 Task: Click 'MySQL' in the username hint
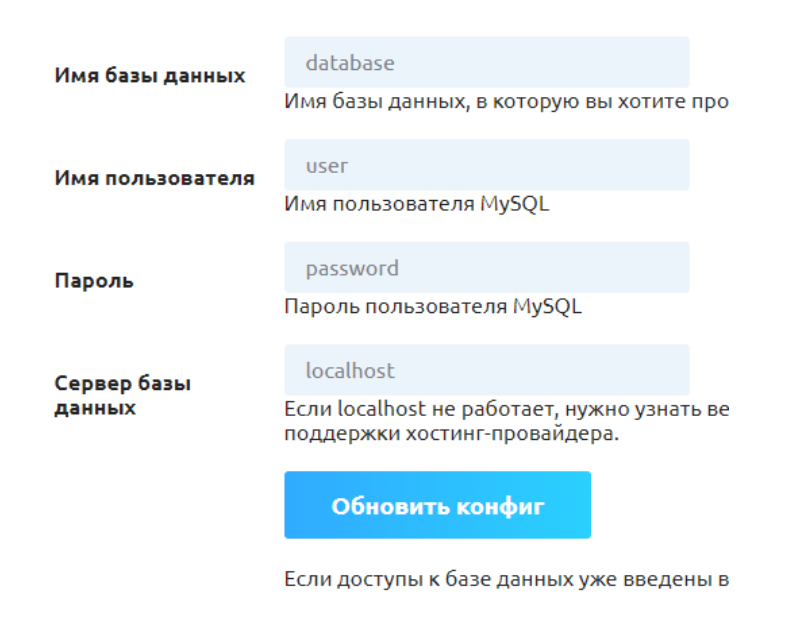(x=514, y=204)
